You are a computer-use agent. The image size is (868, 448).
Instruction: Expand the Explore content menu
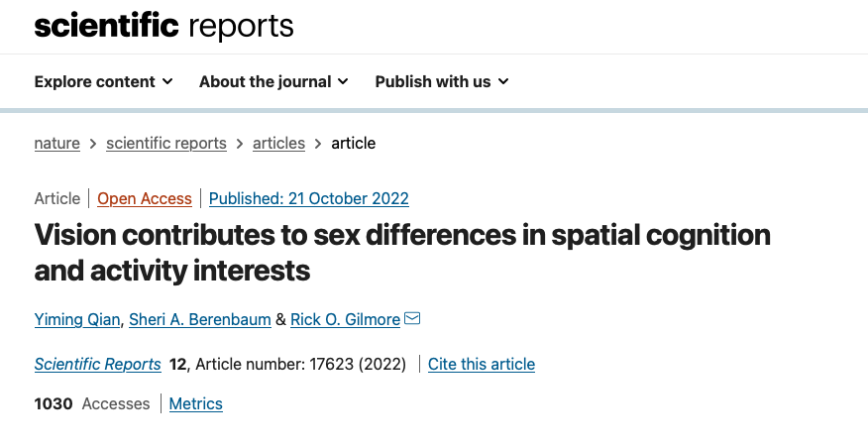pyautogui.click(x=95, y=82)
